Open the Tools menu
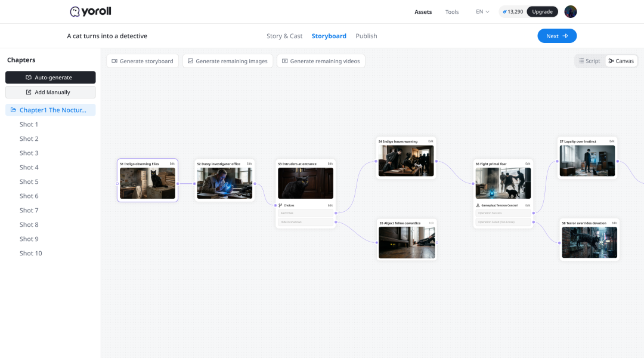The height and width of the screenshot is (358, 644). point(452,12)
